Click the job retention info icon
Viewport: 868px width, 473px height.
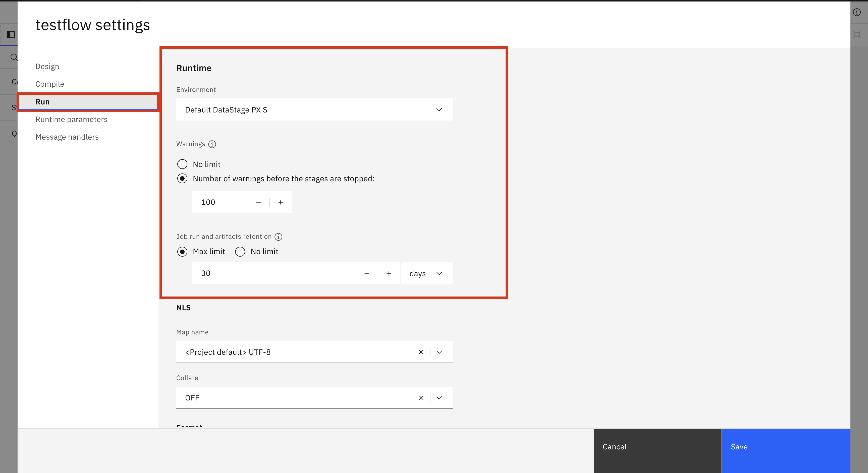click(278, 237)
